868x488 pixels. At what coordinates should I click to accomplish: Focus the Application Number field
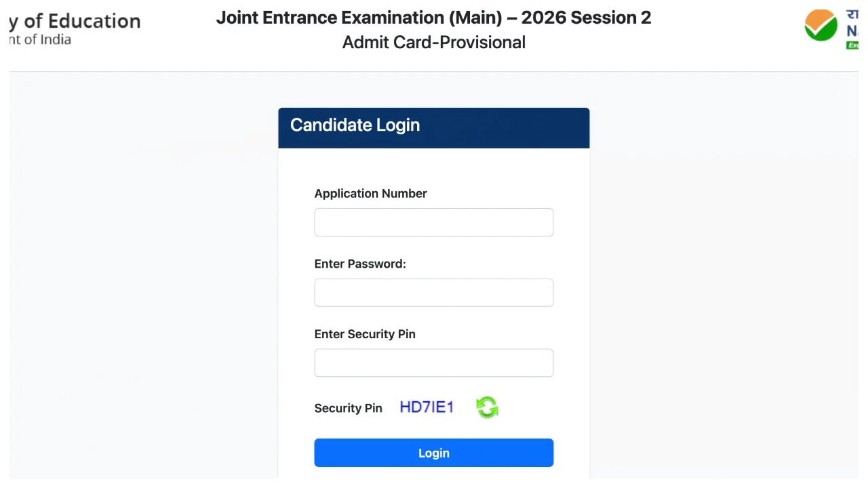point(433,222)
